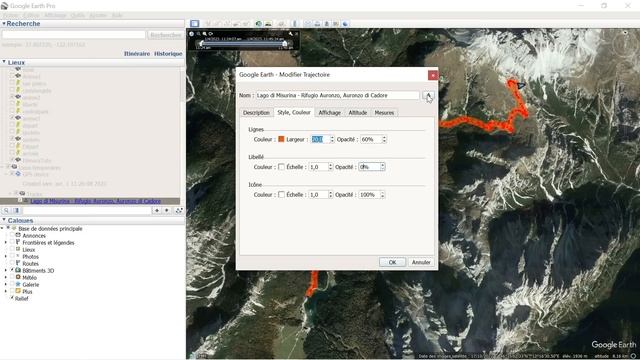Viewport: 640px width, 360px height.
Task: Open the Mesures tab
Action: tap(384, 113)
